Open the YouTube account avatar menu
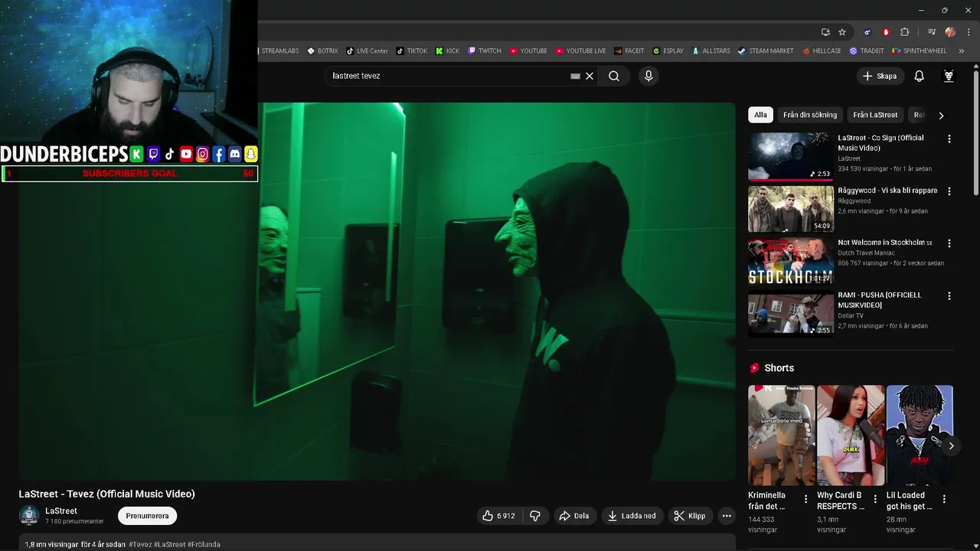This screenshot has width=980, height=551. (x=949, y=76)
